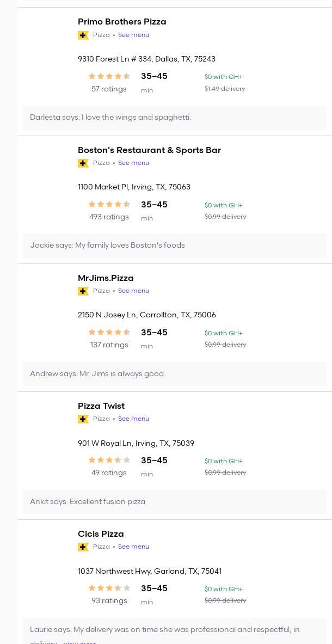332x644 pixels.
Task: Click Ankit's review saying excellent fusion pizza
Action: click(88, 502)
